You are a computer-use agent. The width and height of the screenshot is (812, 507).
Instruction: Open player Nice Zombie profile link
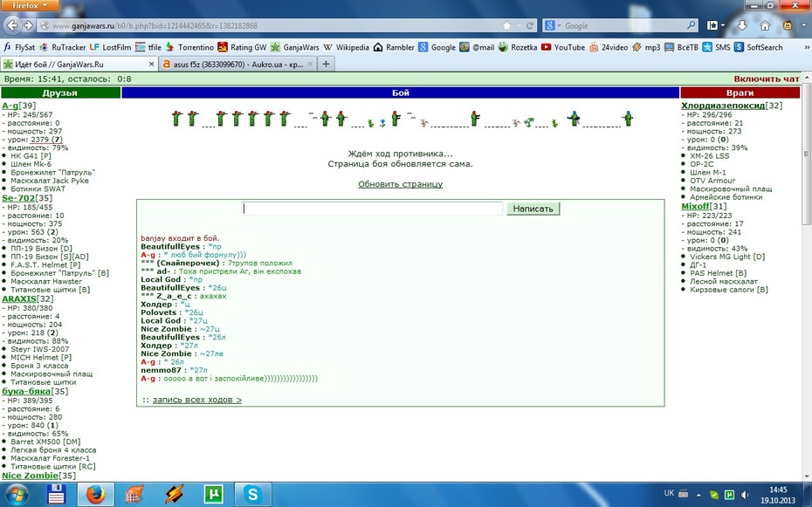[30, 476]
